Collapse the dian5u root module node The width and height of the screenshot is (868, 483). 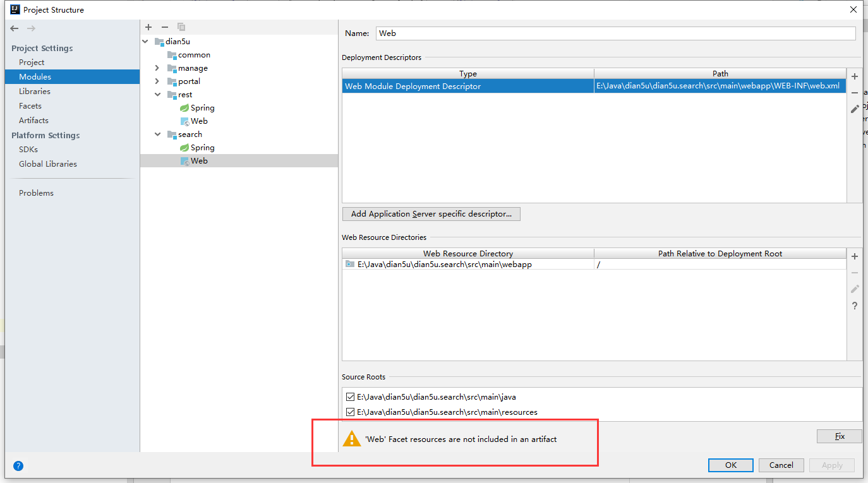pyautogui.click(x=146, y=42)
